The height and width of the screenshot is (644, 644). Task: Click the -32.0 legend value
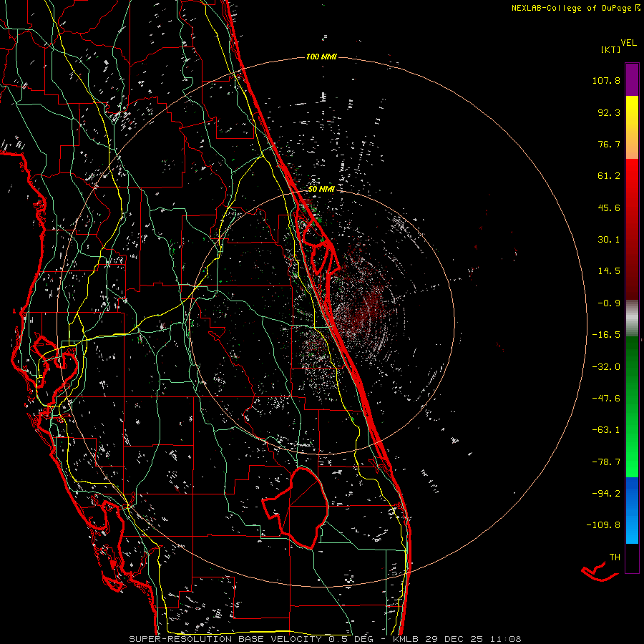(x=606, y=367)
